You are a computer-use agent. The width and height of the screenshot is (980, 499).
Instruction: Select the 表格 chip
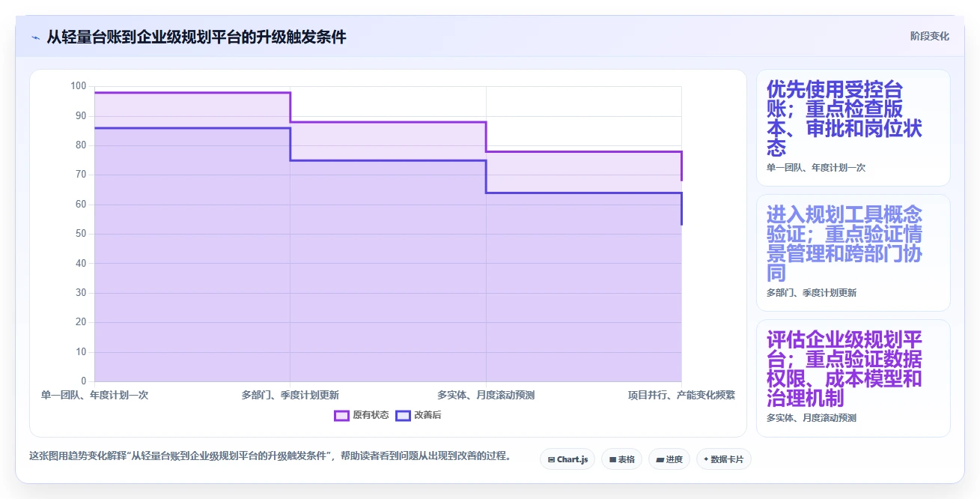coord(621,459)
